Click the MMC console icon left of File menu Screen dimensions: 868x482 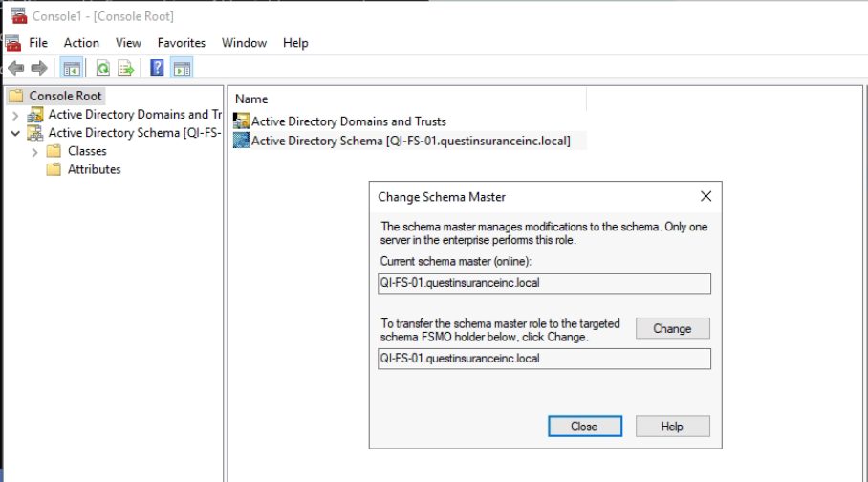pyautogui.click(x=12, y=43)
